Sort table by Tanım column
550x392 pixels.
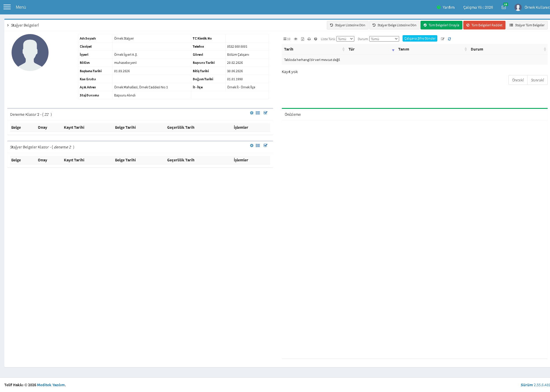(432, 49)
